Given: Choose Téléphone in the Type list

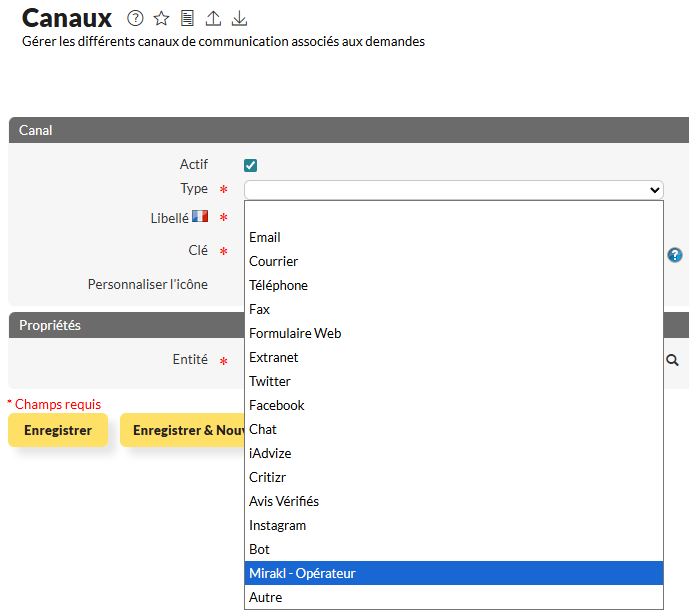Looking at the screenshot, I should click(x=278, y=285).
